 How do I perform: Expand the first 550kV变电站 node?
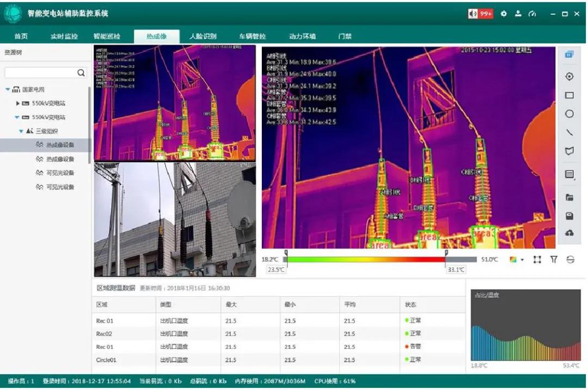point(17,103)
